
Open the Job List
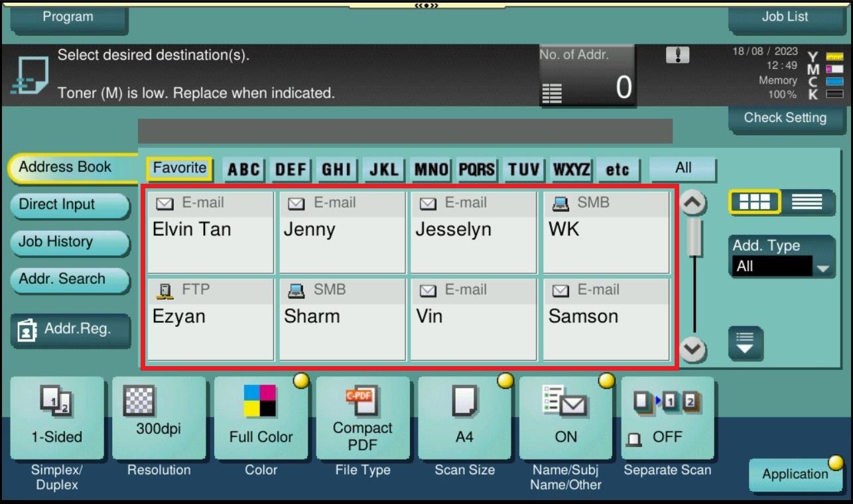click(x=785, y=19)
